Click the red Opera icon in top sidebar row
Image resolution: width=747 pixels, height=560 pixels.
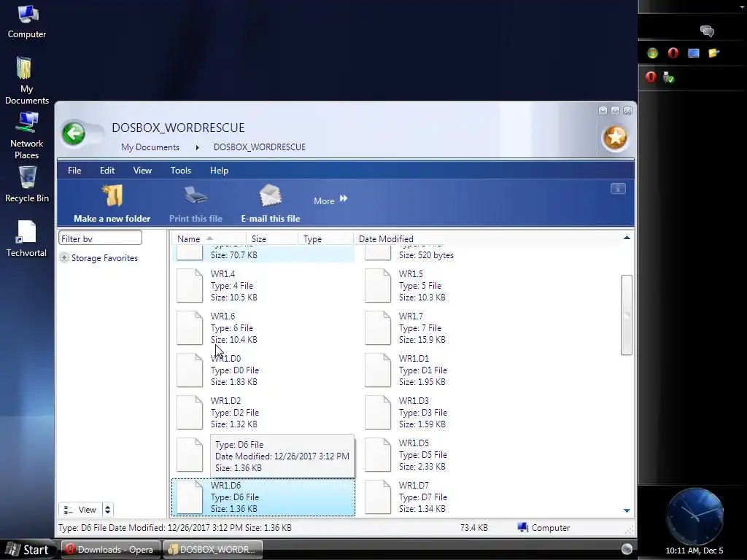click(x=673, y=52)
